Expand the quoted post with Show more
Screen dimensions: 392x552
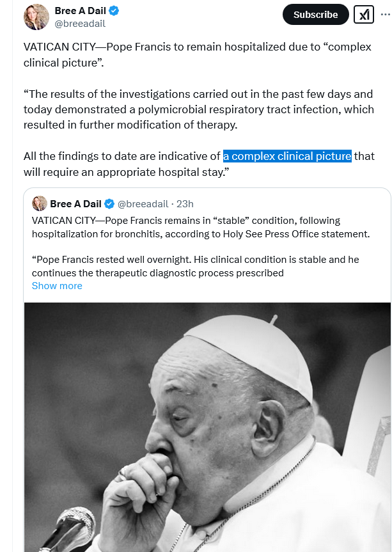coord(57,286)
